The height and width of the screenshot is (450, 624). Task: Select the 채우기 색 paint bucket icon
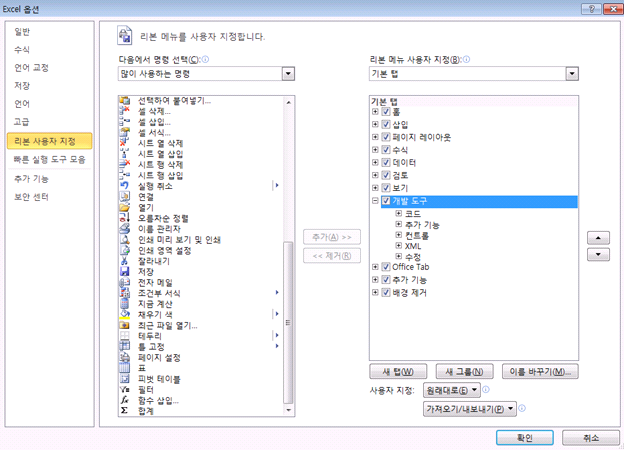point(125,315)
